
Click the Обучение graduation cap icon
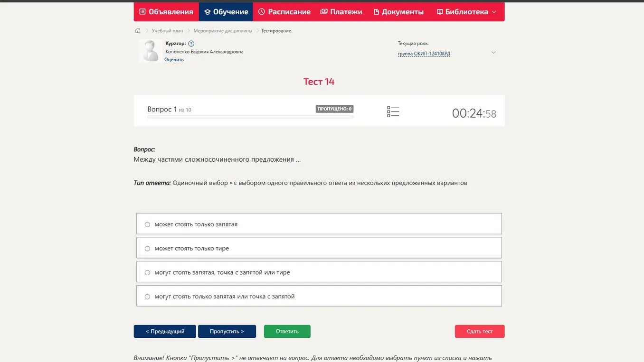coord(207,12)
